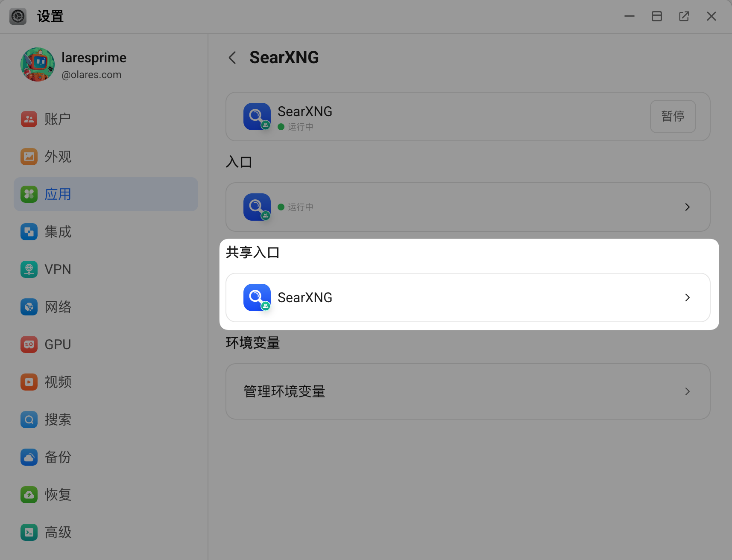Click the SearXNG icon under 共享入口
Screen dimensions: 732x560
257,297
